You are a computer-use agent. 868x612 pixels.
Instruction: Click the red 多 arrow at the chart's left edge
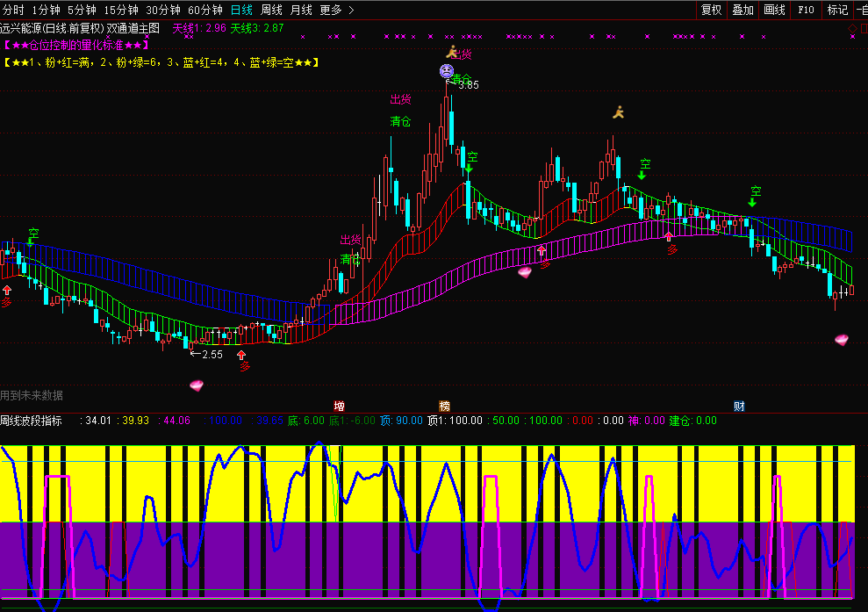click(7, 290)
